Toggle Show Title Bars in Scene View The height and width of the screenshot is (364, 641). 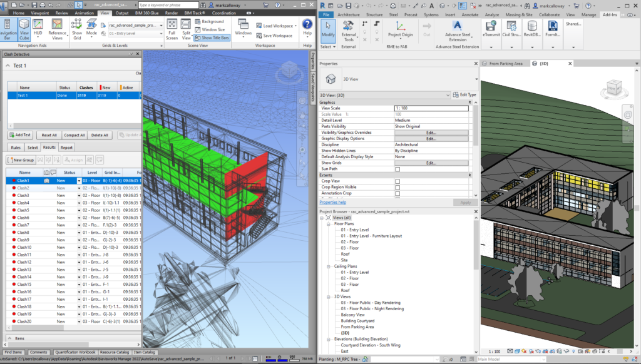coord(212,38)
